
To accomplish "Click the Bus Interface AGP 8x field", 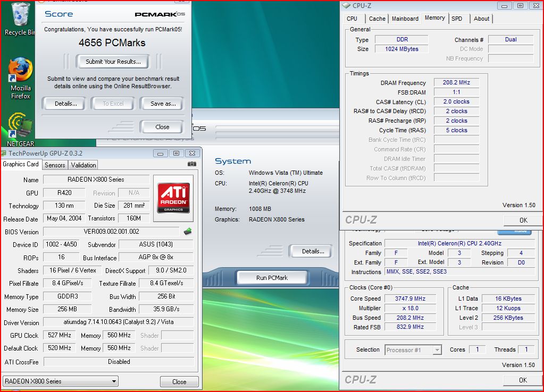I will click(x=156, y=257).
